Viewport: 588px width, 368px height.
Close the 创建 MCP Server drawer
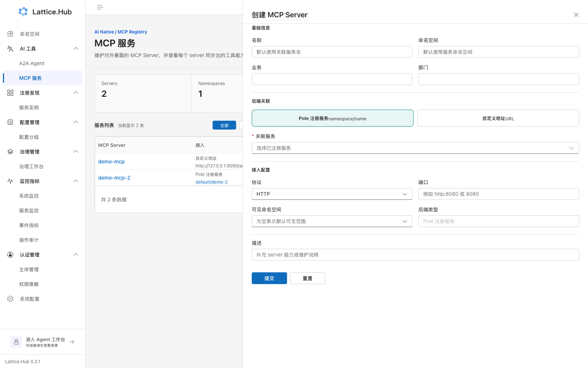(x=576, y=15)
